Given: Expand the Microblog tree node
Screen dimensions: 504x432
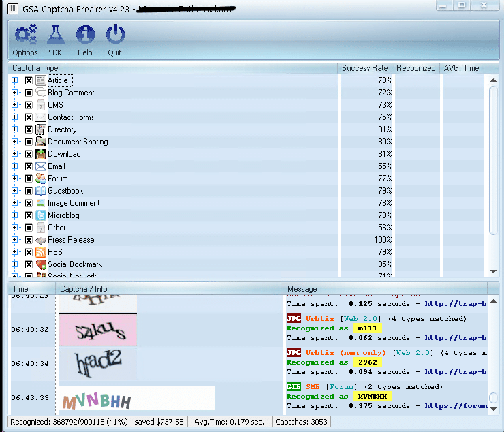Looking at the screenshot, I should click(x=14, y=215).
